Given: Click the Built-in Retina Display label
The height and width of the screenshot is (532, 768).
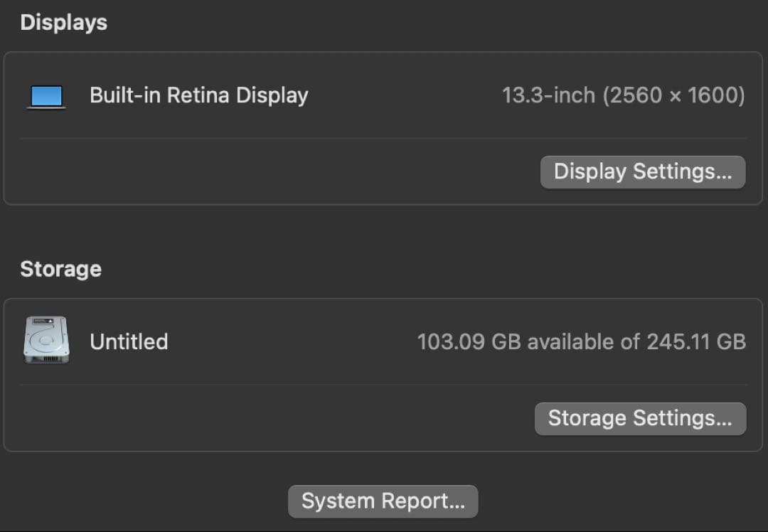Looking at the screenshot, I should tap(198, 95).
